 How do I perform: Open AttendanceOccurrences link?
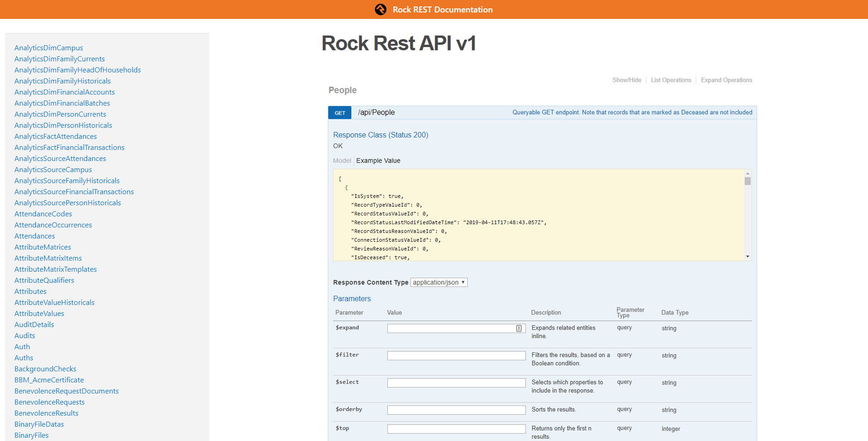(53, 225)
